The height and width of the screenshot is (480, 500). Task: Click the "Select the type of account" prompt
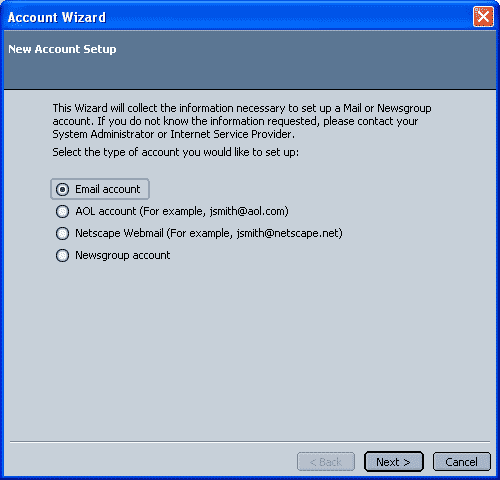click(x=176, y=152)
